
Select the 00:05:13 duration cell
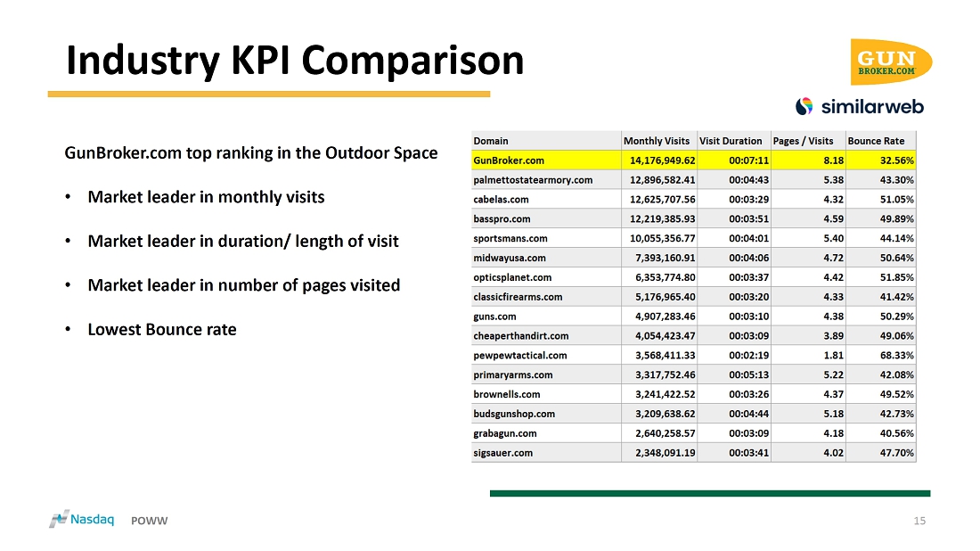coord(734,374)
